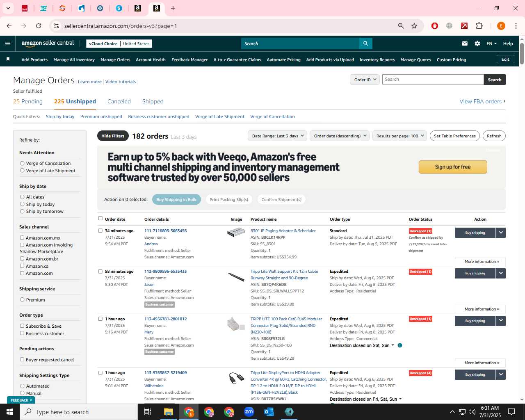525x420 pixels.
Task: Open the Chrome profile avatar E
Action: (x=501, y=26)
